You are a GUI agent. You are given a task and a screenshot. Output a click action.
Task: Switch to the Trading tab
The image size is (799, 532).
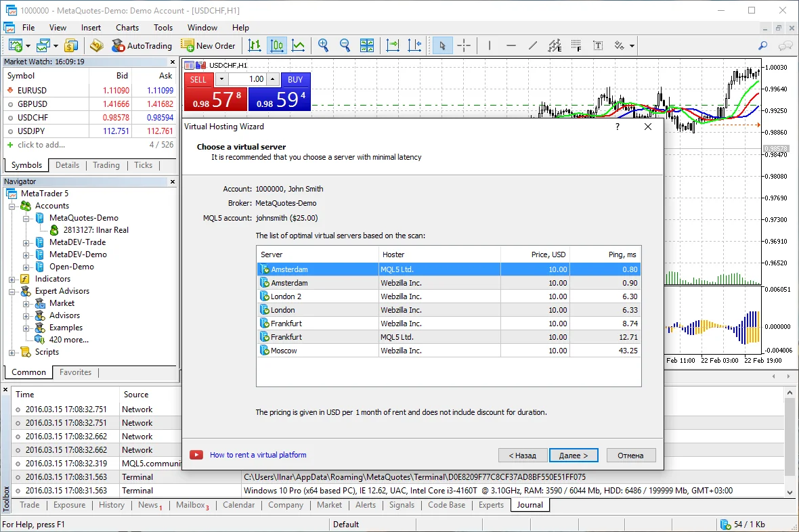click(x=106, y=164)
